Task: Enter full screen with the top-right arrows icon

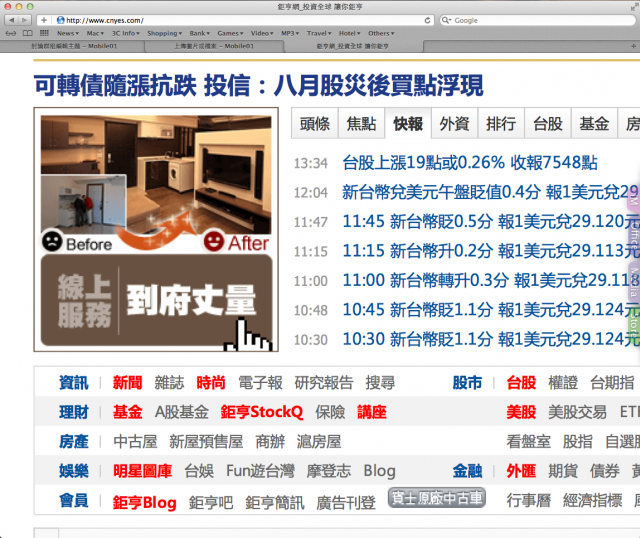Action: click(635, 7)
